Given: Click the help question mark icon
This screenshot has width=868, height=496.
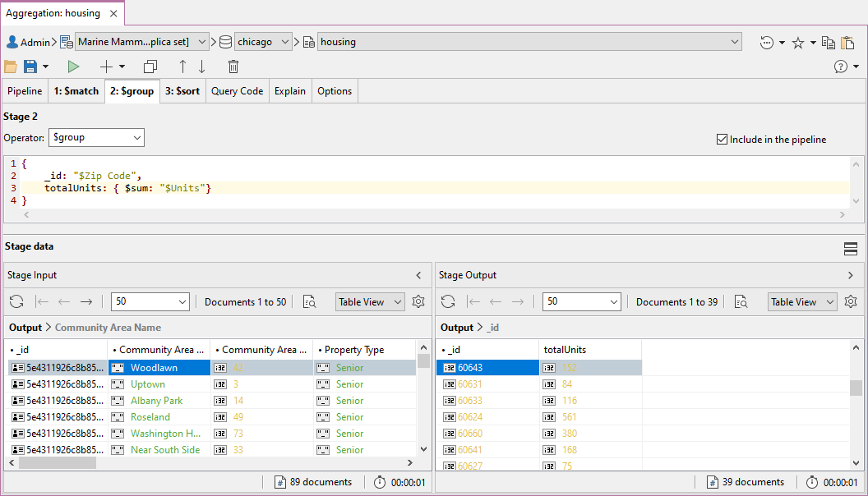Looking at the screenshot, I should tap(841, 67).
